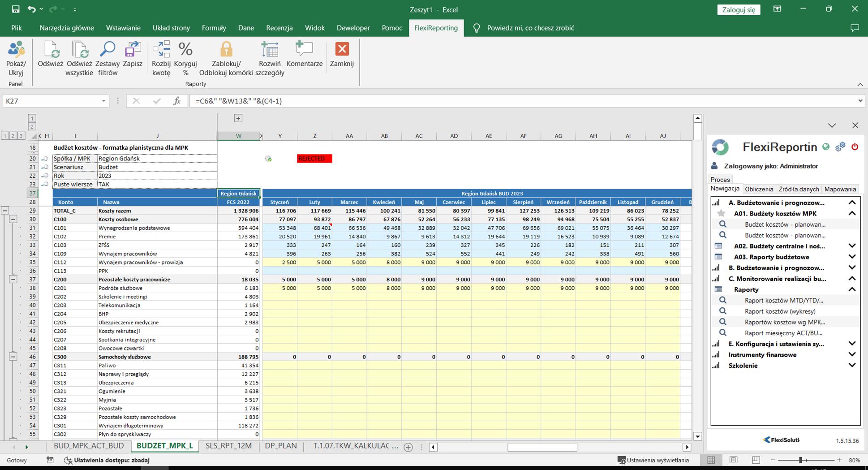Switch to Page Layout view in status bar
The height and width of the screenshot is (470, 868).
[x=733, y=460]
